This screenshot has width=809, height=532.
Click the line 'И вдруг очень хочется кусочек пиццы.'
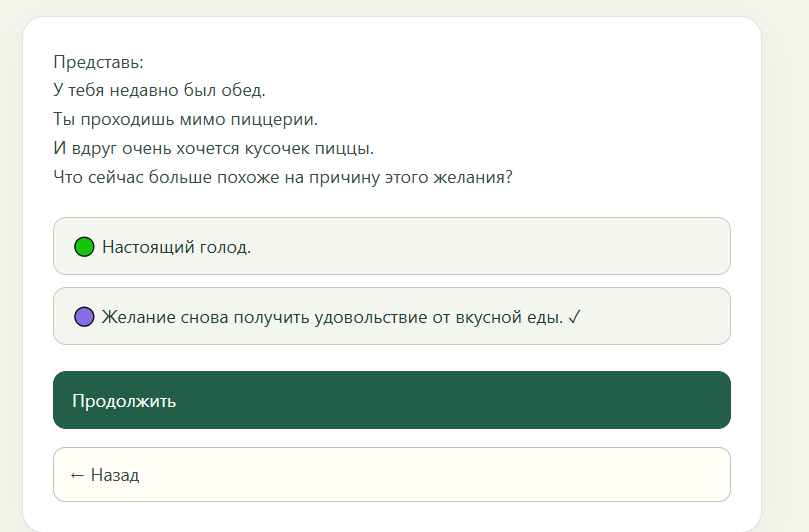213,148
